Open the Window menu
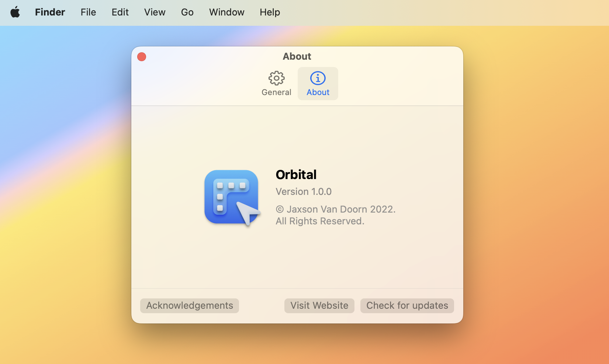The height and width of the screenshot is (364, 609). coord(226,12)
